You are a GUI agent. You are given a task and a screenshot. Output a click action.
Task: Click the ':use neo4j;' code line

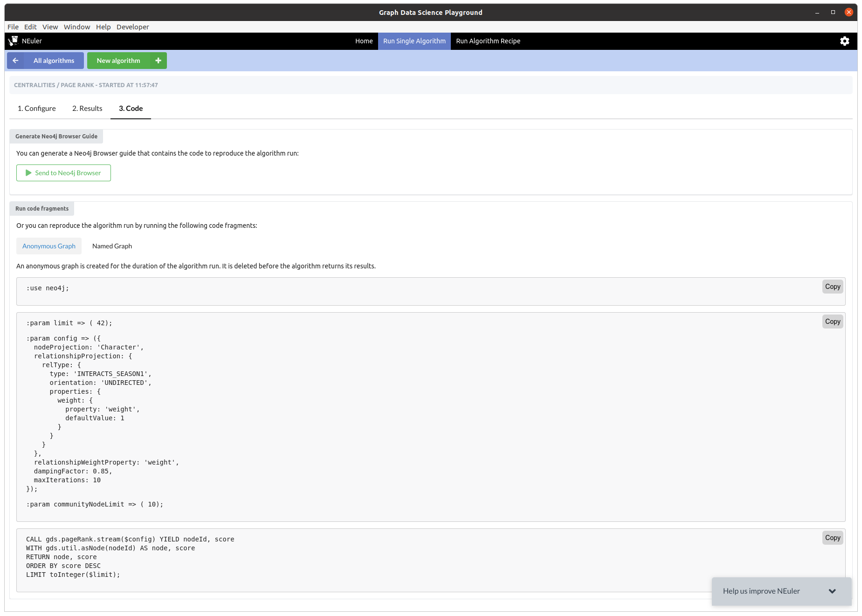[x=48, y=288]
